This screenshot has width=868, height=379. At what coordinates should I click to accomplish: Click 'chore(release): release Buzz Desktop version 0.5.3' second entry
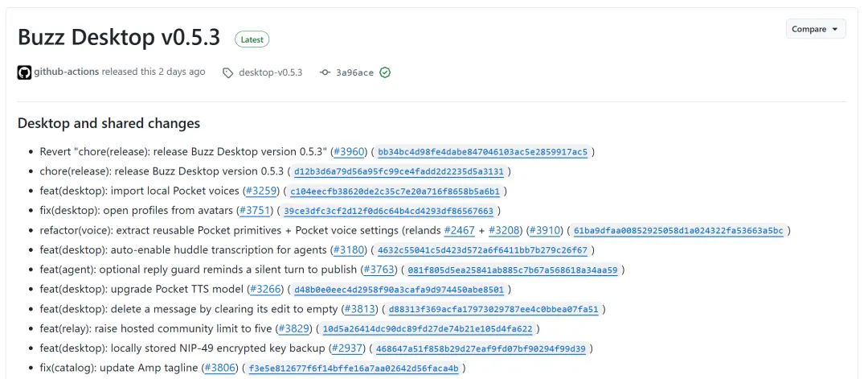point(162,171)
